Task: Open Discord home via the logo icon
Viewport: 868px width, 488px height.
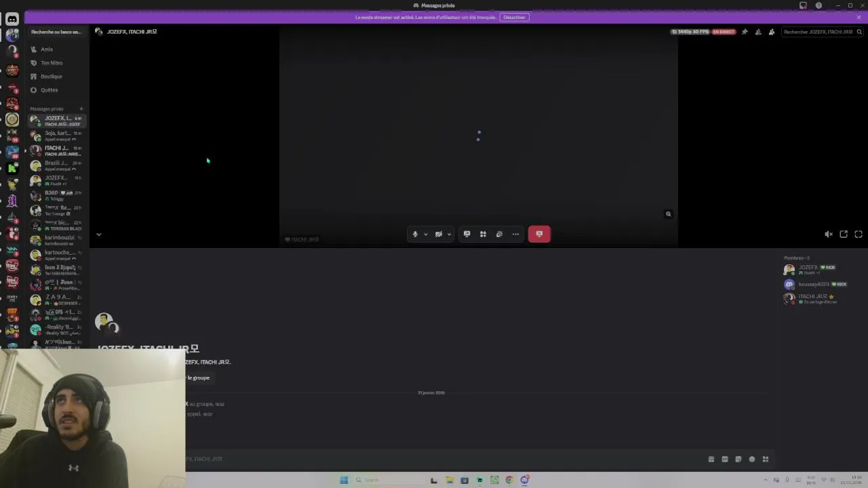Action: [x=12, y=19]
